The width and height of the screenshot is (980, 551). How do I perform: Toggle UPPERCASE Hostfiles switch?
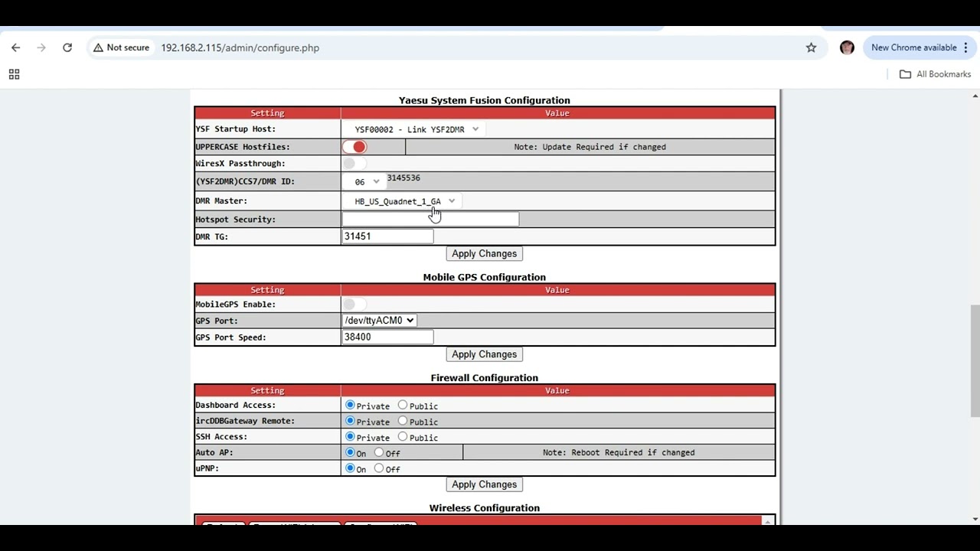click(355, 147)
